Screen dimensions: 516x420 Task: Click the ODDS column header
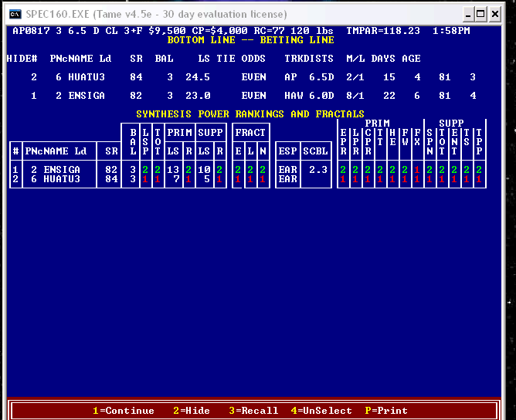(x=253, y=59)
